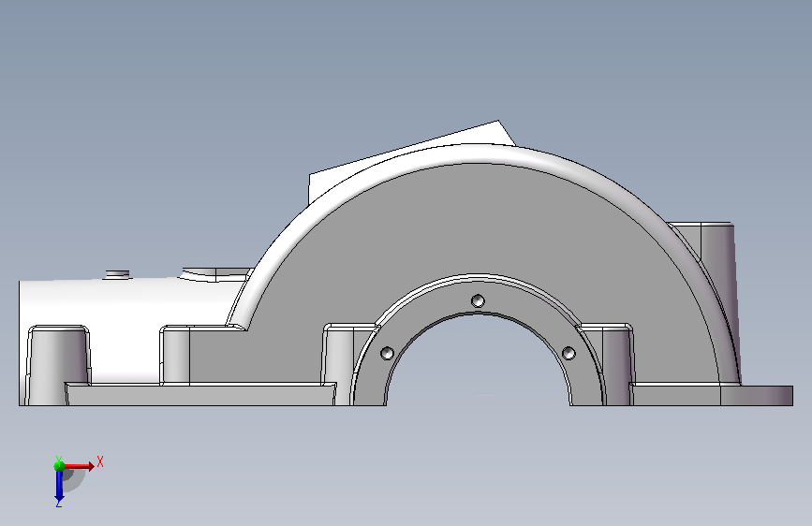Click the green Y axis ball of the triad
This screenshot has width=812, height=526.
[x=59, y=466]
